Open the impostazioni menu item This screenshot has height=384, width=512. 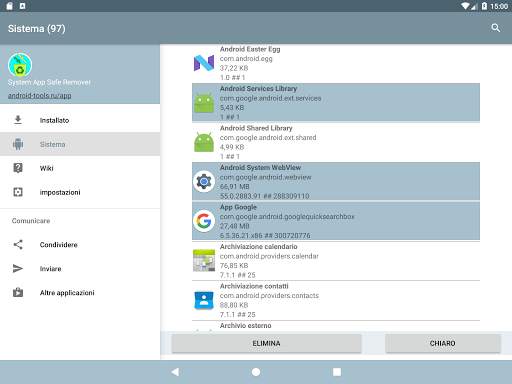(x=80, y=192)
